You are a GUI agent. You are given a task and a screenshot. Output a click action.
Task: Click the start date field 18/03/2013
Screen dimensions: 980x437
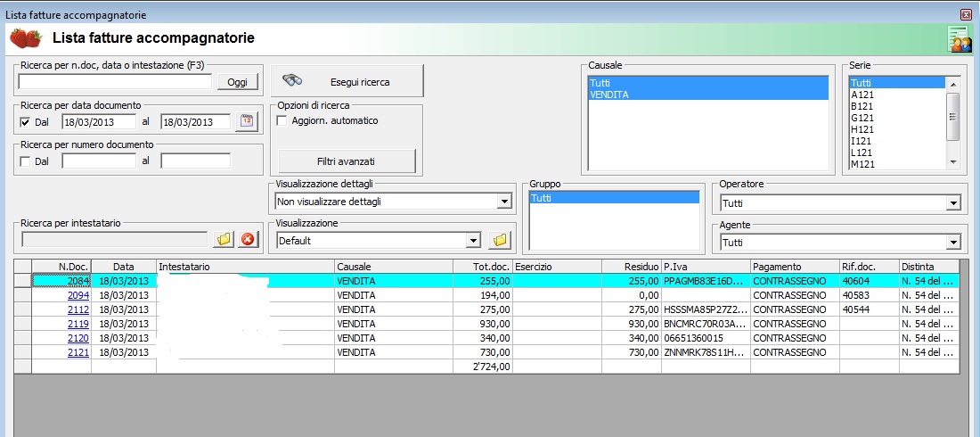tap(99, 121)
